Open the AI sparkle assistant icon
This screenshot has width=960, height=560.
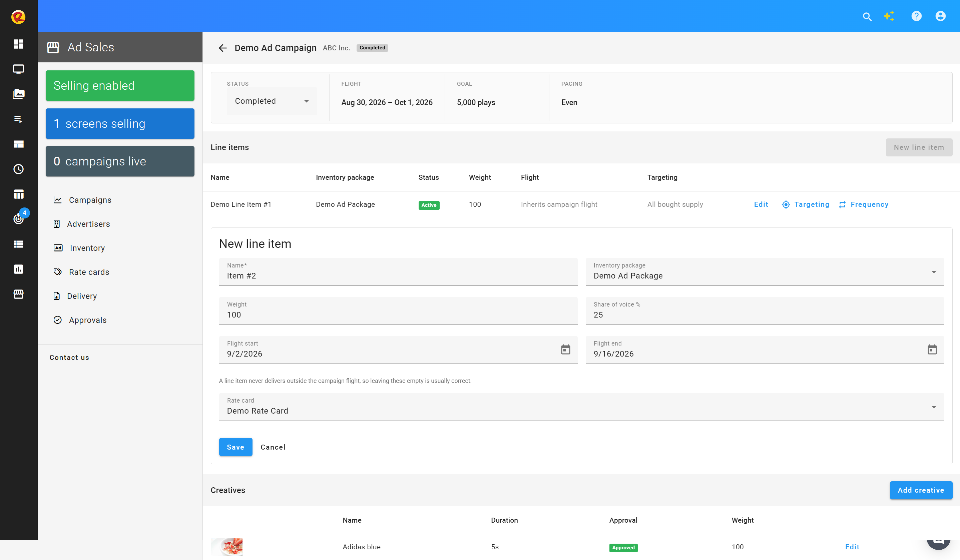tap(889, 16)
